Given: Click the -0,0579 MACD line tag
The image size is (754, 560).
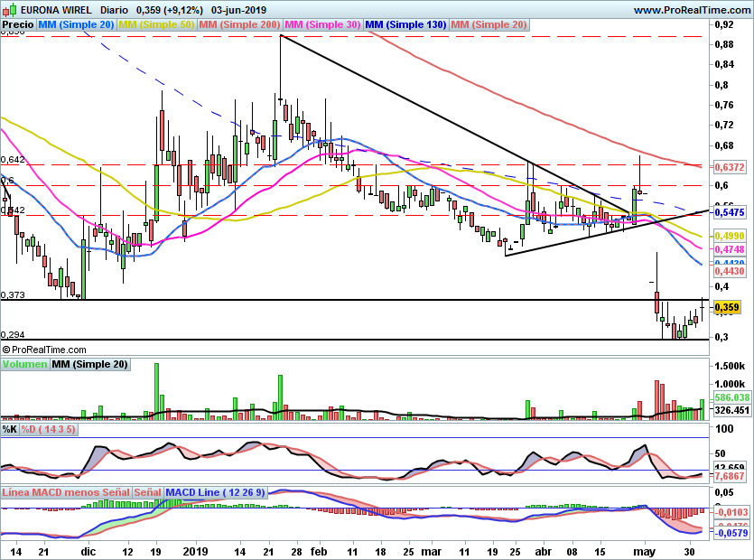Looking at the screenshot, I should coord(731,533).
